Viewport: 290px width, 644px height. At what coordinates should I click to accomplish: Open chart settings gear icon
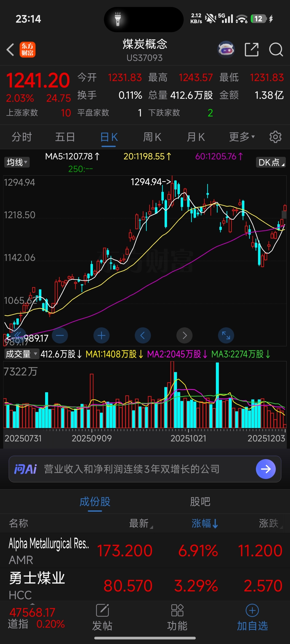point(275,137)
